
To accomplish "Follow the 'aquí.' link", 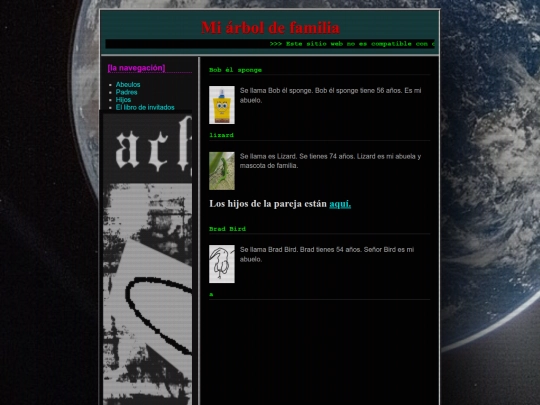I will (x=340, y=204).
